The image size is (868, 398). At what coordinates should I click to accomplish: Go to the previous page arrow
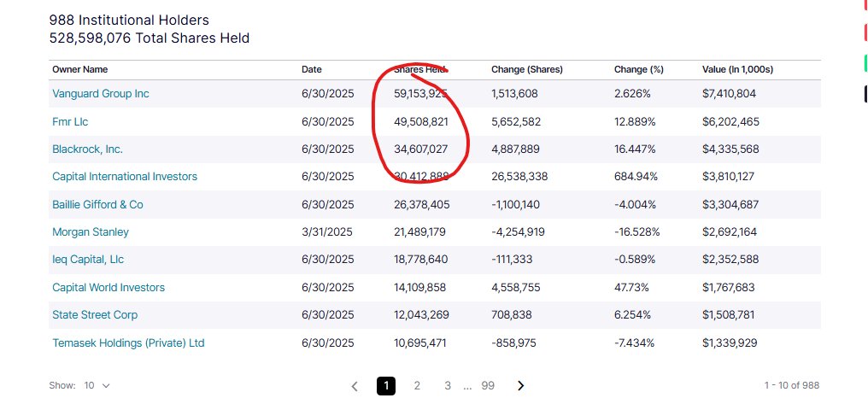[355, 386]
